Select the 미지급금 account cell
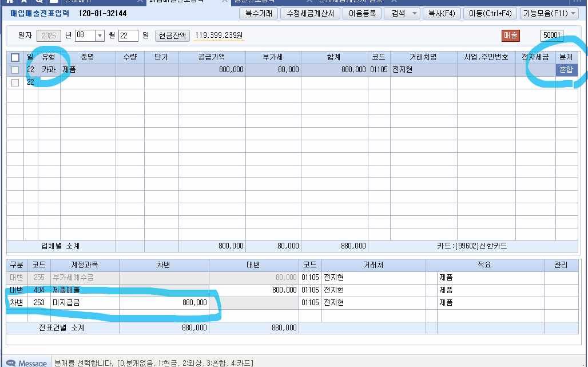Image resolution: width=588 pixels, height=367 pixels. pyautogui.click(x=85, y=303)
